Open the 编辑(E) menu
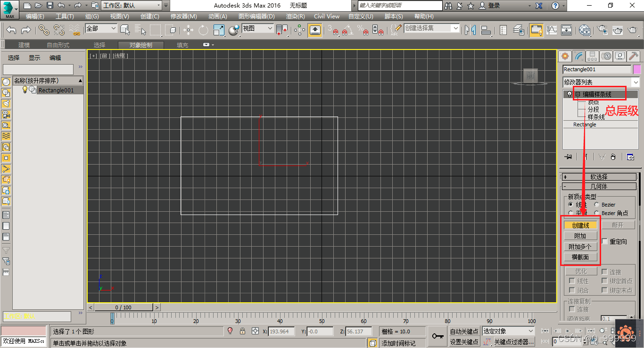Screen dimensions: 644x348 pos(35,16)
